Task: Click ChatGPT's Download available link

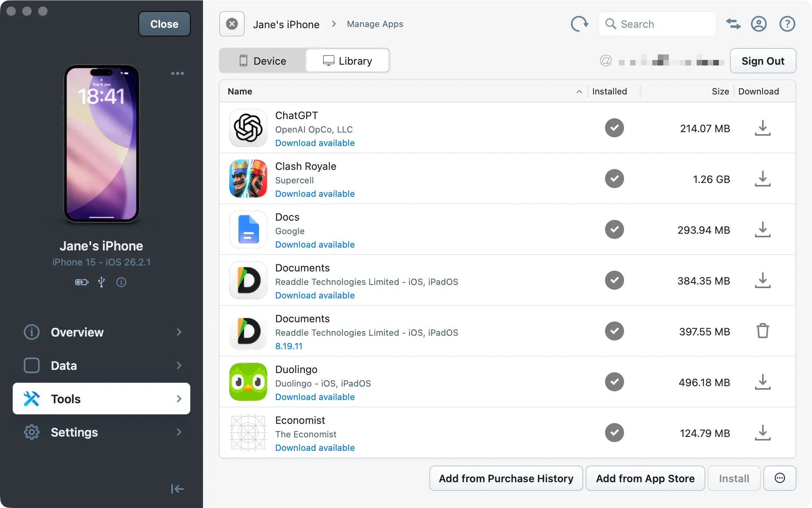Action: point(315,143)
